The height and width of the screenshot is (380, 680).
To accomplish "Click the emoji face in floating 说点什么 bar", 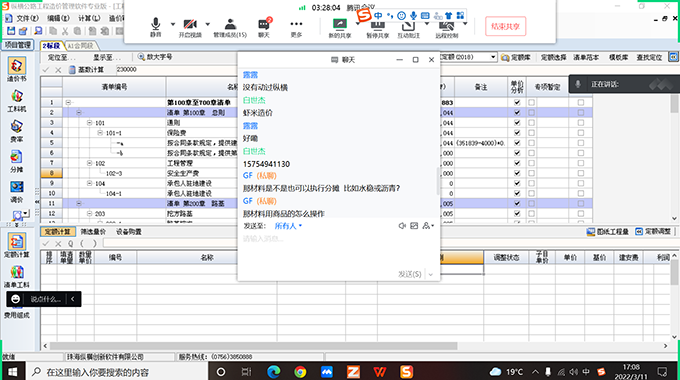I will [16, 299].
